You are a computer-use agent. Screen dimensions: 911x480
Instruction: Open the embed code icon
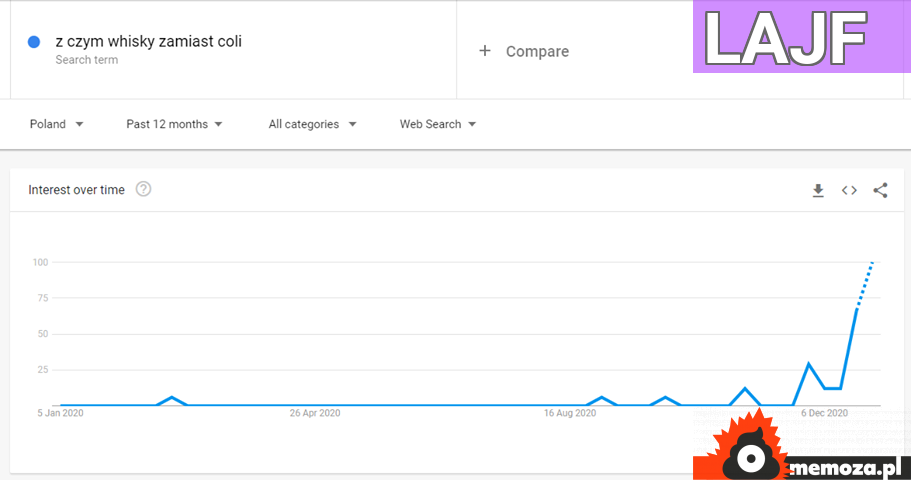pos(849,190)
